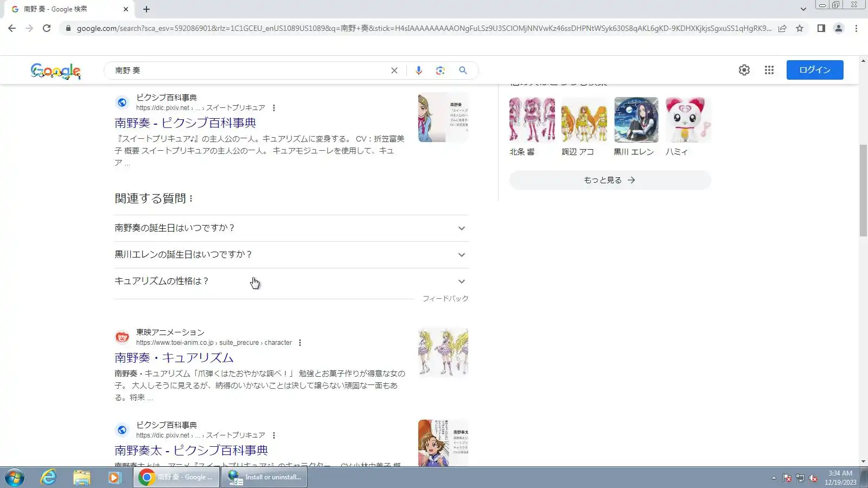Screen dimensions: 868x488
Task: Open the Chrome profile avatar menu
Action: coord(839,28)
